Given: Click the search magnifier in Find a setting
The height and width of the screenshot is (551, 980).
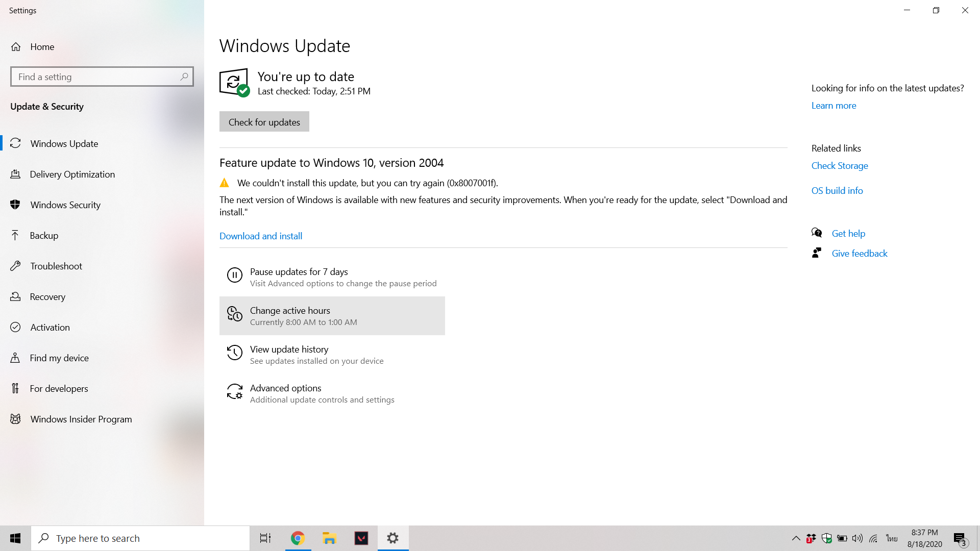Looking at the screenshot, I should coord(184,77).
